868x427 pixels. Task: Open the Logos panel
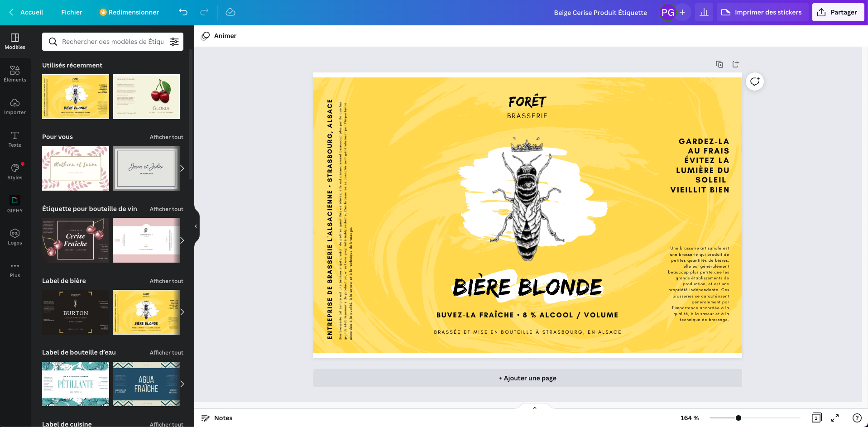15,237
